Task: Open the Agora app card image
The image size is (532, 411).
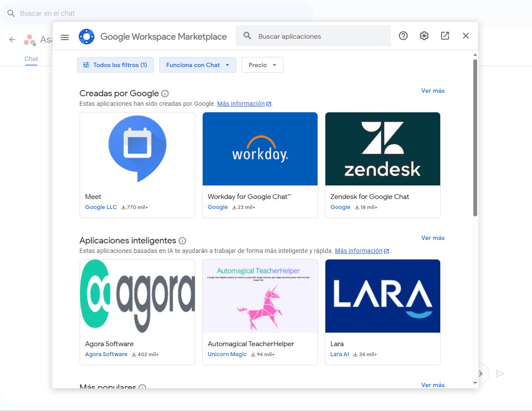Action: tap(137, 296)
